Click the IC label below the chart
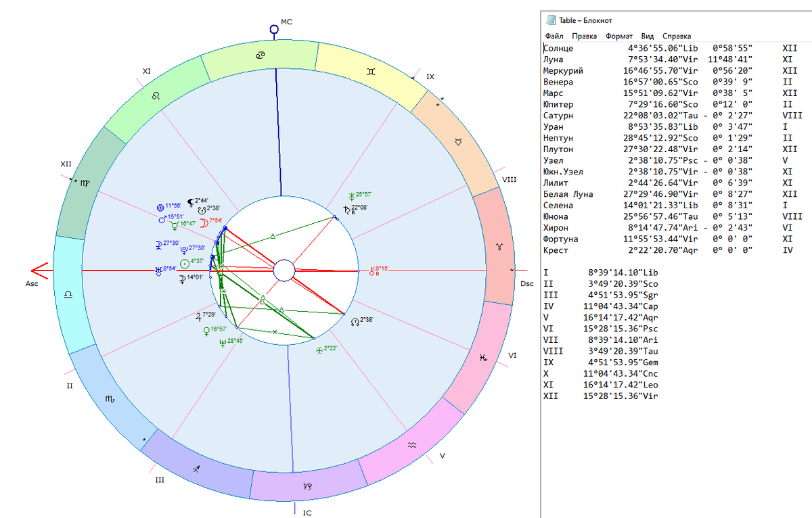 pos(307,513)
